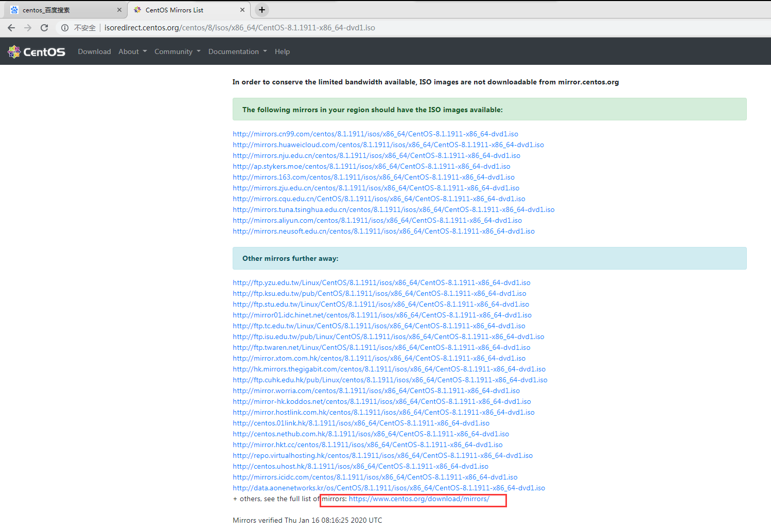Image resolution: width=771 pixels, height=532 pixels.
Task: Open the Help nav item
Action: pos(282,51)
